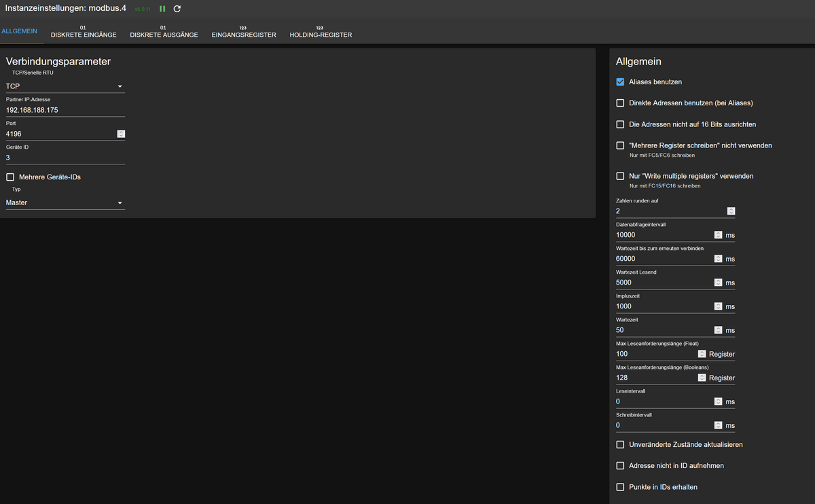Adjust the Datenabfrageintervall stepper
This screenshot has height=504, width=815.
pyautogui.click(x=718, y=235)
